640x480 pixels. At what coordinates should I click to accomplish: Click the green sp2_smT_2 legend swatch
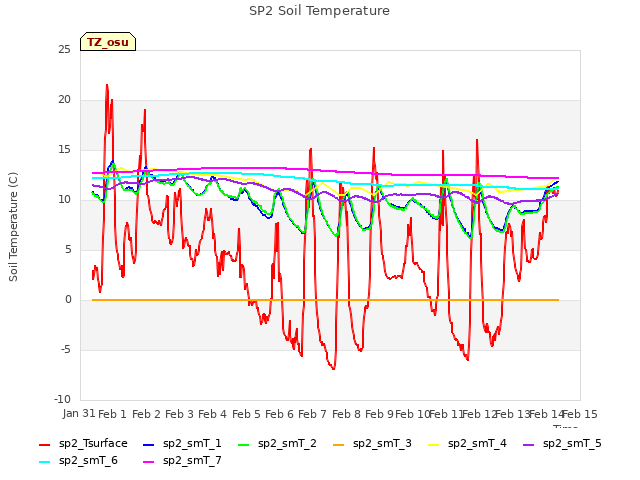click(x=244, y=444)
